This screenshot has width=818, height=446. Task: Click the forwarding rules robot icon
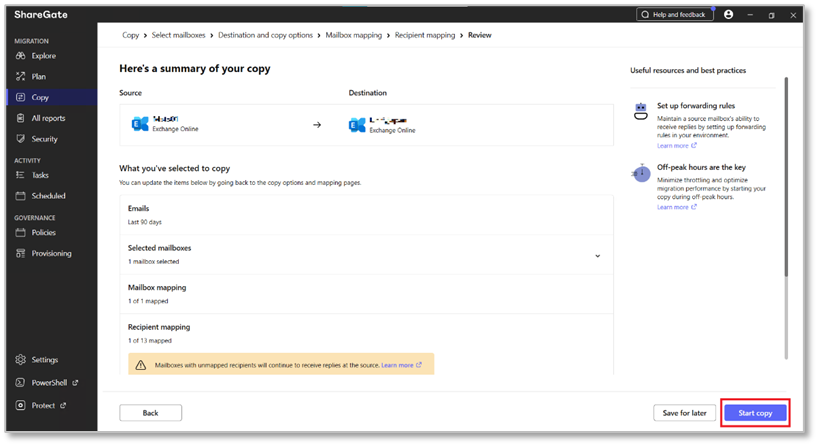pos(641,111)
